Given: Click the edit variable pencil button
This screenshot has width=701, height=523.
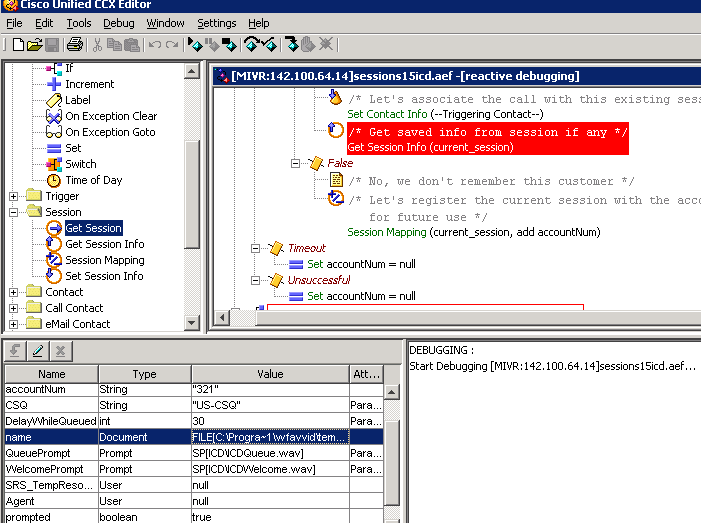Looking at the screenshot, I should click(38, 351).
